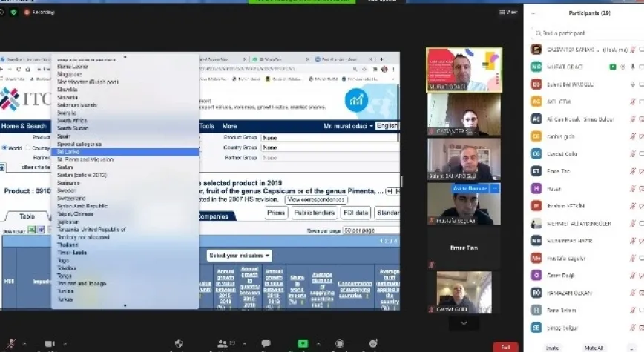Click the red End meeting button
644x352 pixels.
[505, 346]
